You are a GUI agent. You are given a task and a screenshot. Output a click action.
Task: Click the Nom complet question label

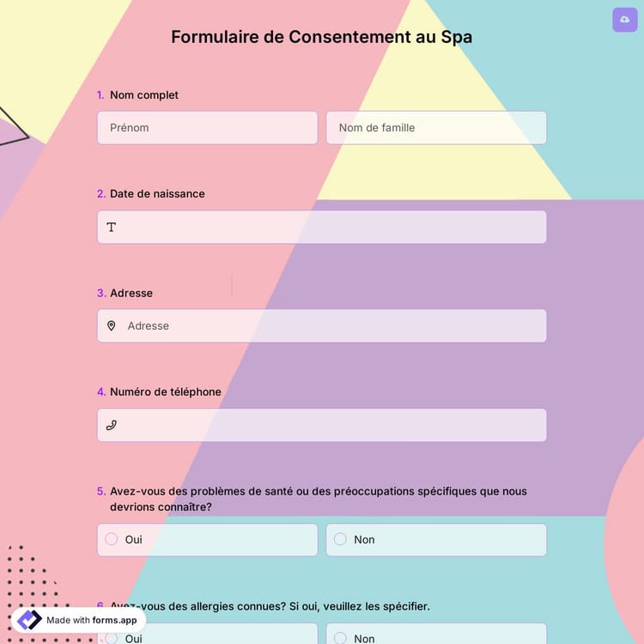click(x=144, y=95)
